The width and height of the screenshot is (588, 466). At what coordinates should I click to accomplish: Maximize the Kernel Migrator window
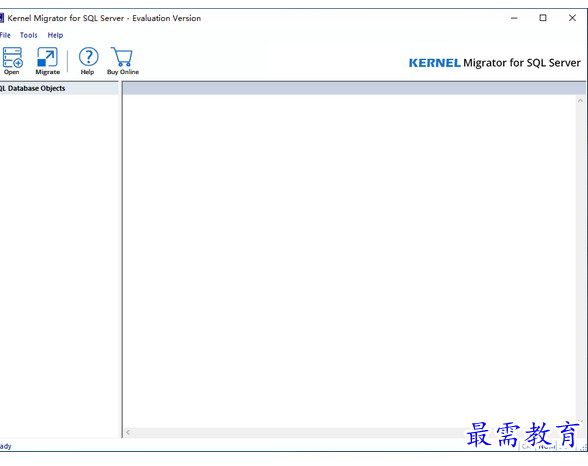coord(543,18)
